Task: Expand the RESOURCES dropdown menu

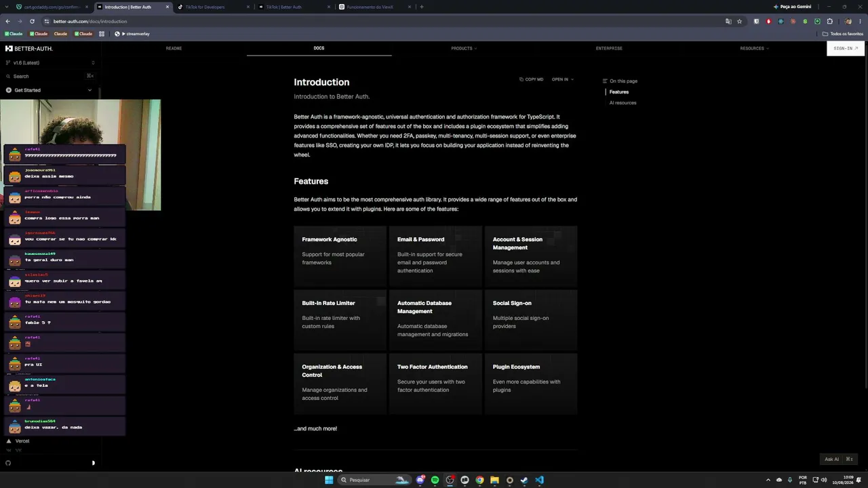Action: coord(754,49)
